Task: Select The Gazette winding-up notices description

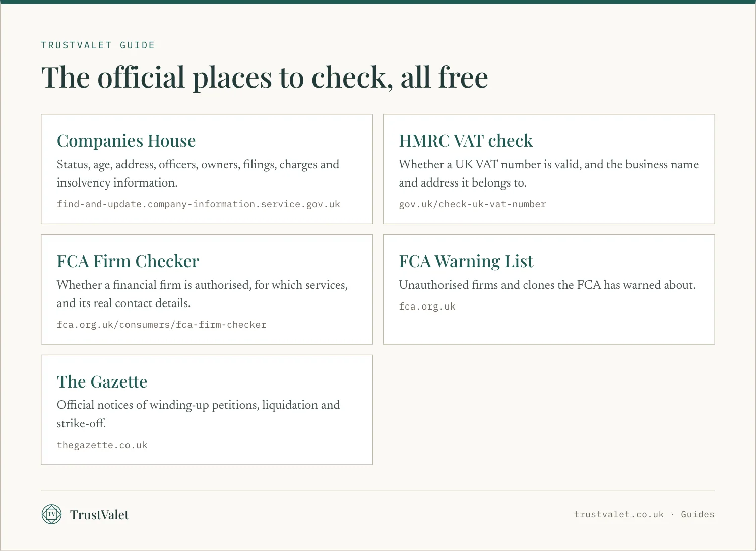Action: (x=199, y=414)
